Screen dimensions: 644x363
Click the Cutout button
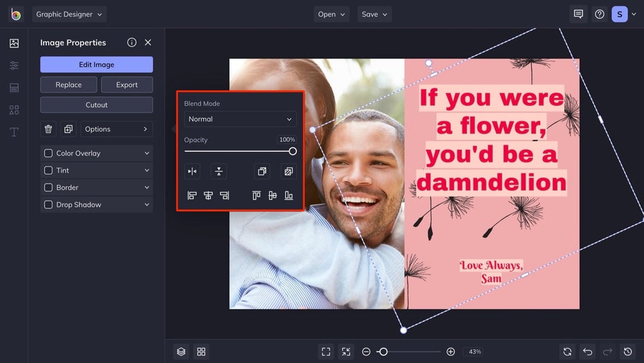[x=96, y=104]
